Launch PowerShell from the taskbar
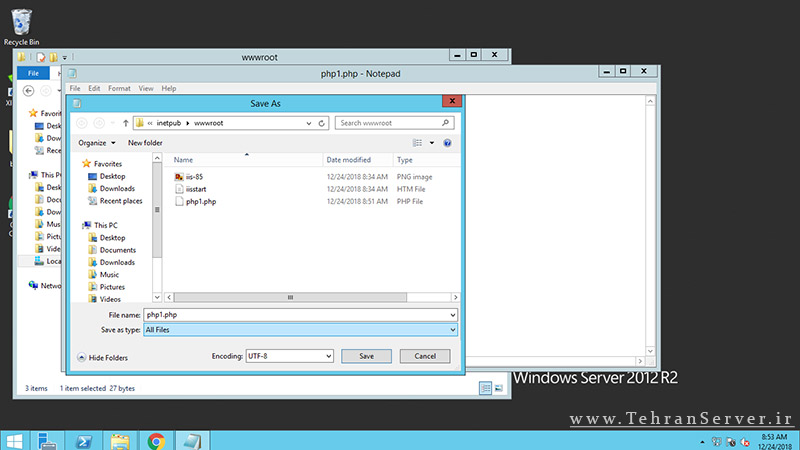 point(84,440)
